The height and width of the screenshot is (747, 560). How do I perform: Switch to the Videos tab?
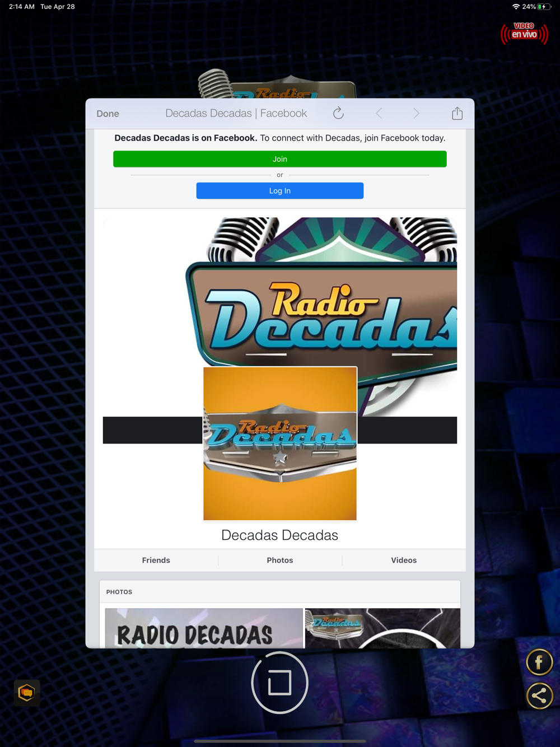tap(404, 560)
